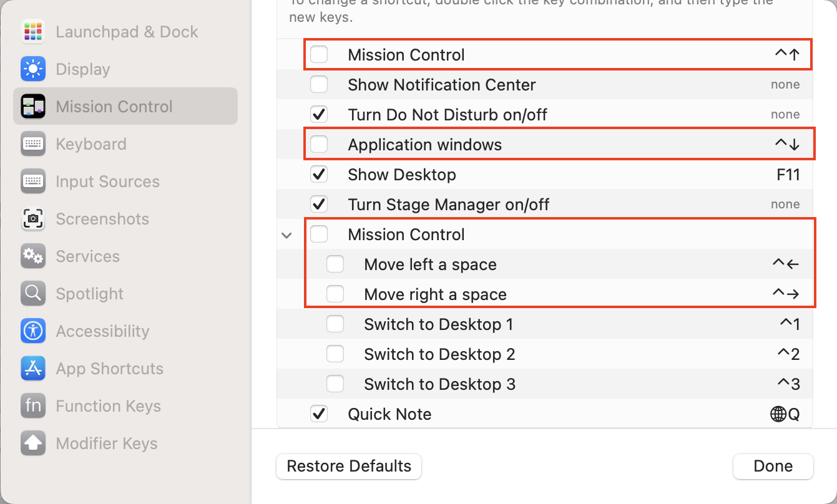The height and width of the screenshot is (504, 837).
Task: Choose Modifier Keys from the sidebar
Action: pos(106,443)
